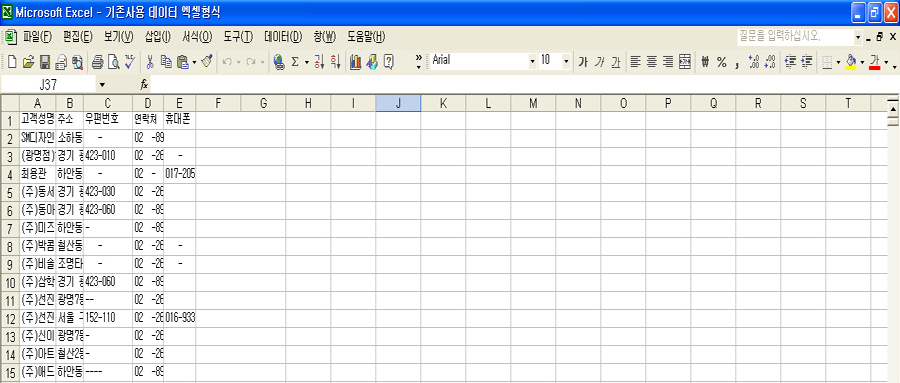
Task: Click the Paste clipboard icon
Action: 183,61
